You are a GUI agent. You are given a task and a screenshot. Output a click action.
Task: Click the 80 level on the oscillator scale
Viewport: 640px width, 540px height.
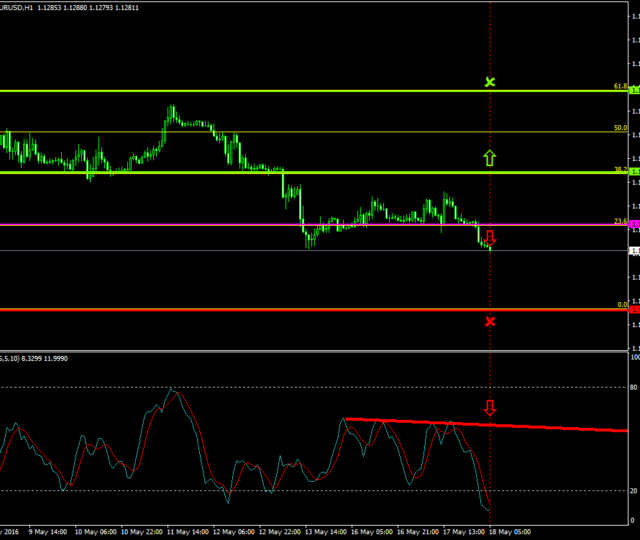click(634, 386)
